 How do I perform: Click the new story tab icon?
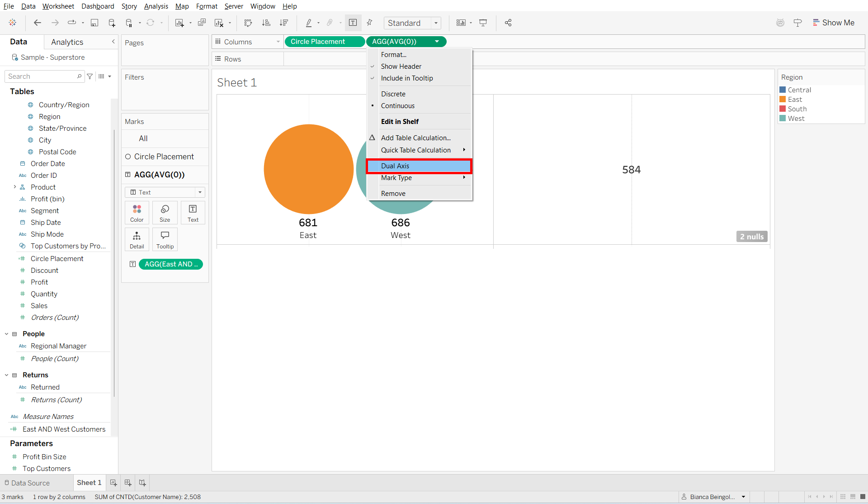(x=142, y=483)
